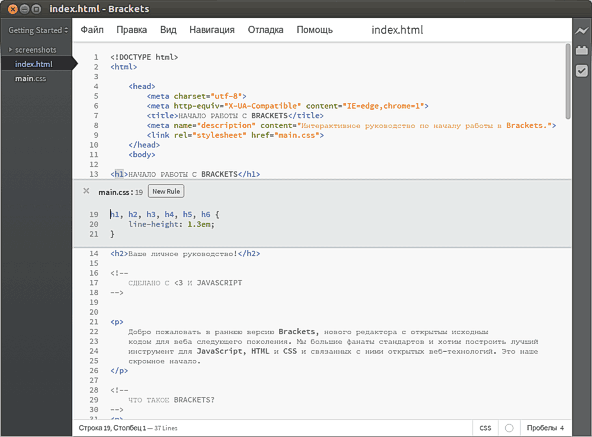Click the circular status indicator in status bar
Screen dimensions: 592x437
tap(509, 428)
